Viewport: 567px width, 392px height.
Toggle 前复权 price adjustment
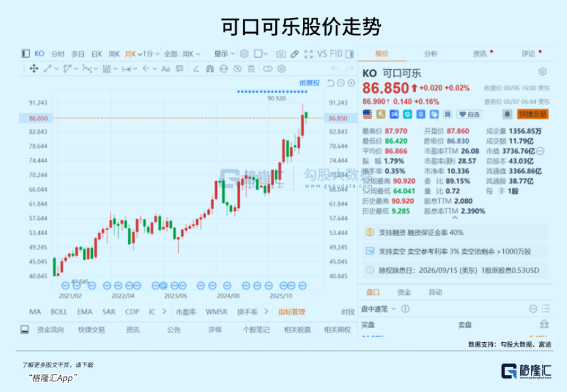[x=310, y=83]
